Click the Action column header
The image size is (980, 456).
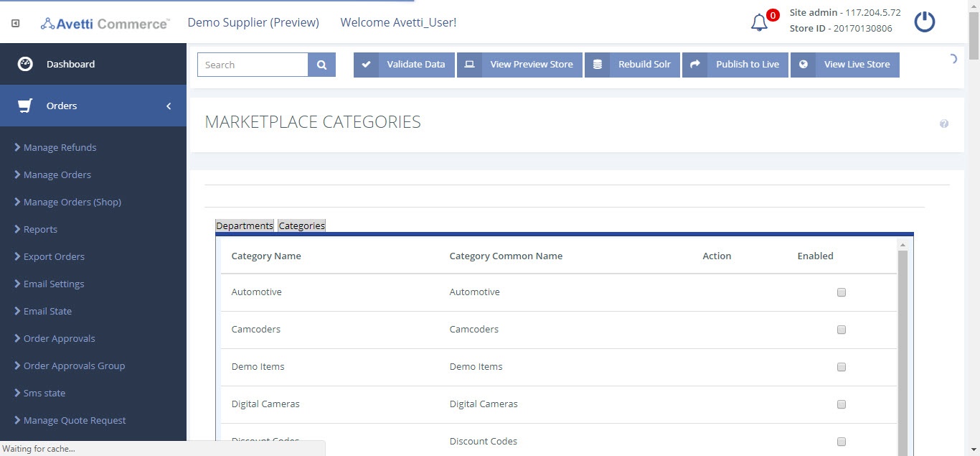717,256
